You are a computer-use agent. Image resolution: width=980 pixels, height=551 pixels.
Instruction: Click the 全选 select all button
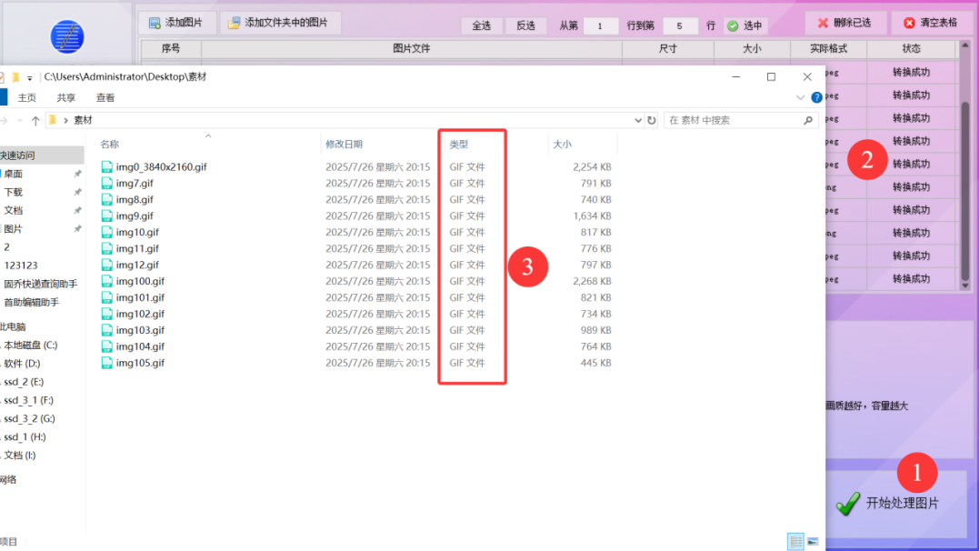point(481,25)
